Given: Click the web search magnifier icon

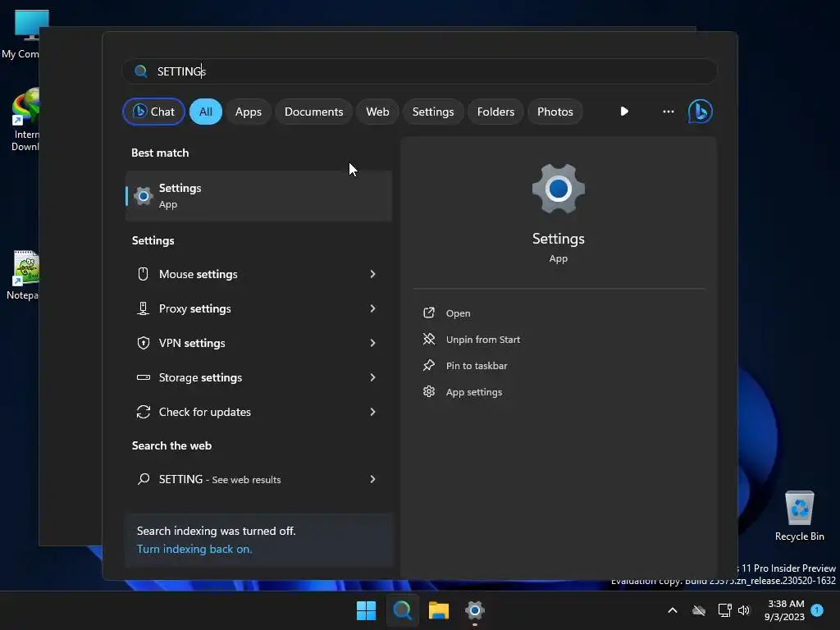Looking at the screenshot, I should (143, 479).
